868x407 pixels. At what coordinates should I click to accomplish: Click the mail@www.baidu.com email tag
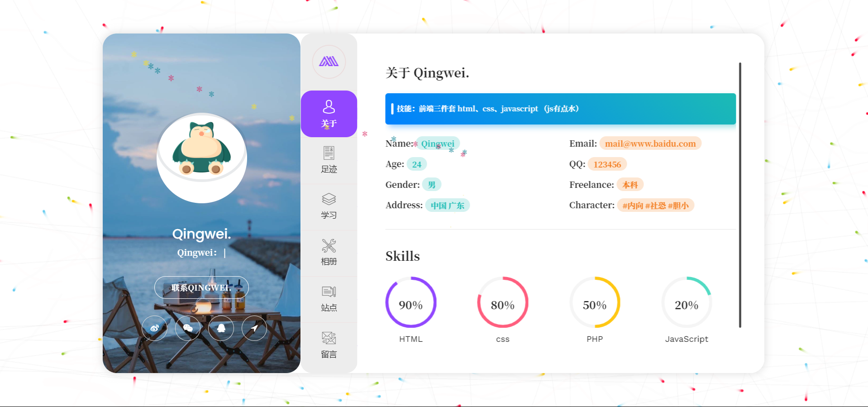pos(650,144)
